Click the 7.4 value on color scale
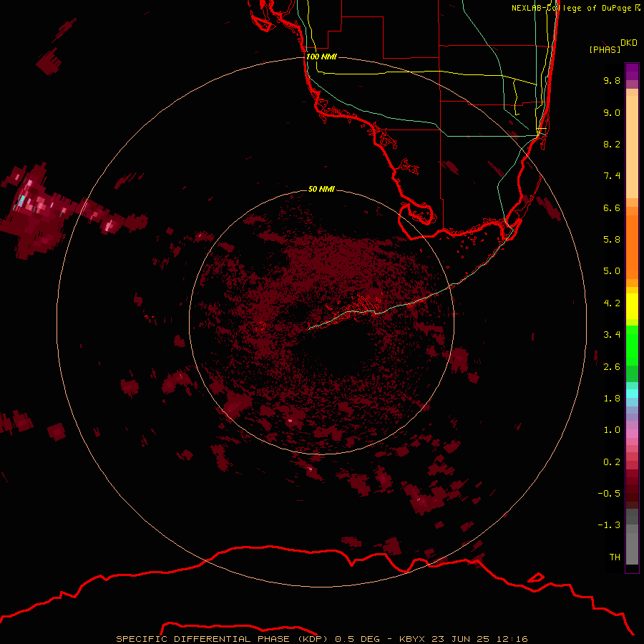Screen dimensions: 644x644 (x=612, y=176)
